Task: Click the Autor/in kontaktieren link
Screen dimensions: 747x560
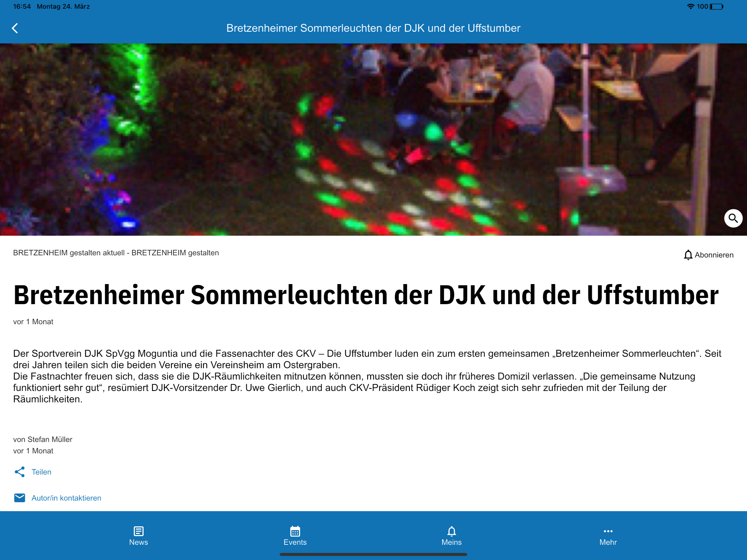Action: 66,498
